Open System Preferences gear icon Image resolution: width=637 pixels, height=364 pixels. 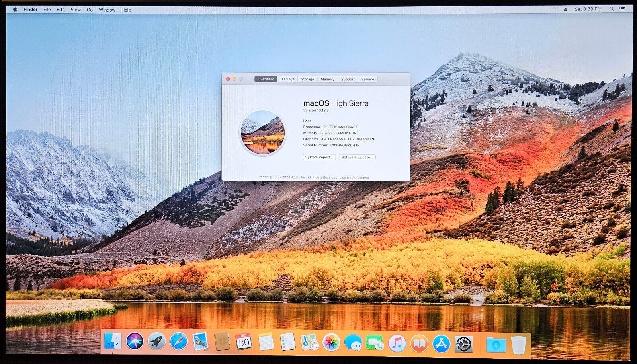464,345
